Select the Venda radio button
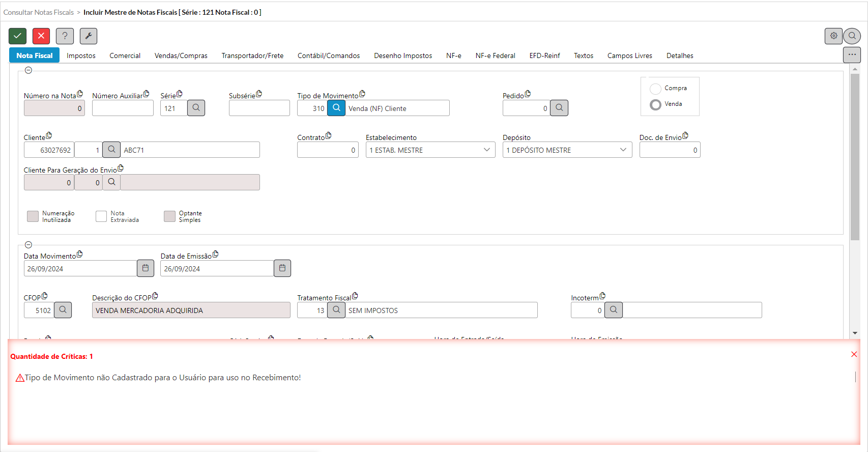Image resolution: width=868 pixels, height=452 pixels. [x=656, y=104]
